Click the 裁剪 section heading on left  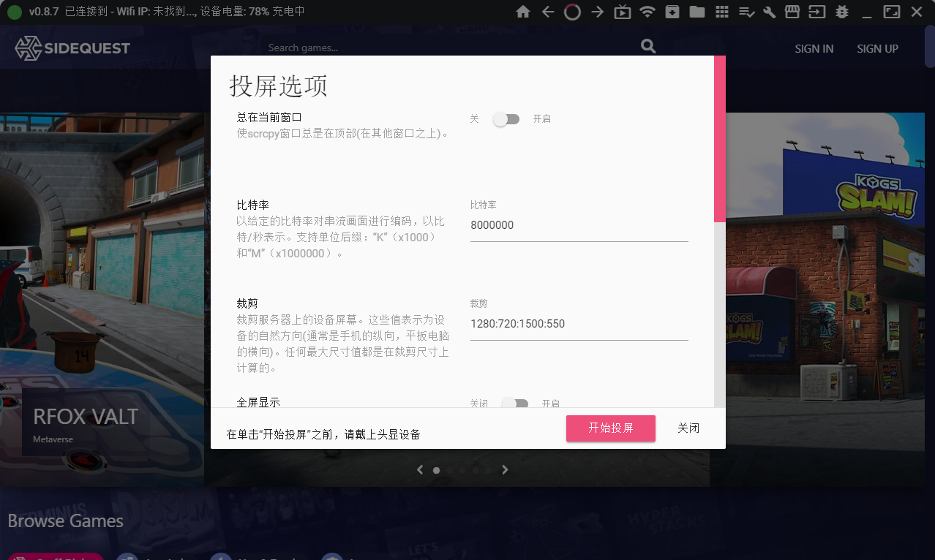tap(247, 303)
